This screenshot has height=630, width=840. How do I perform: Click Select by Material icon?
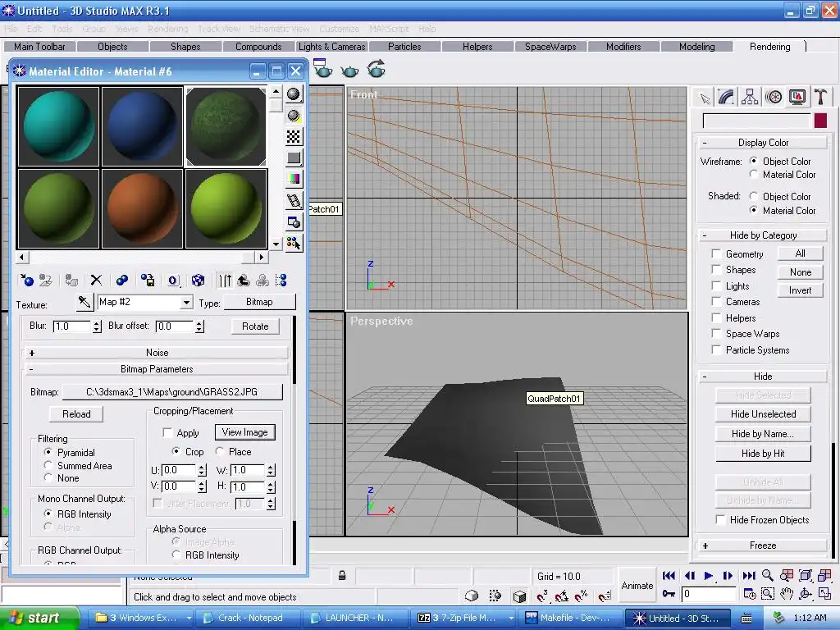[x=294, y=243]
